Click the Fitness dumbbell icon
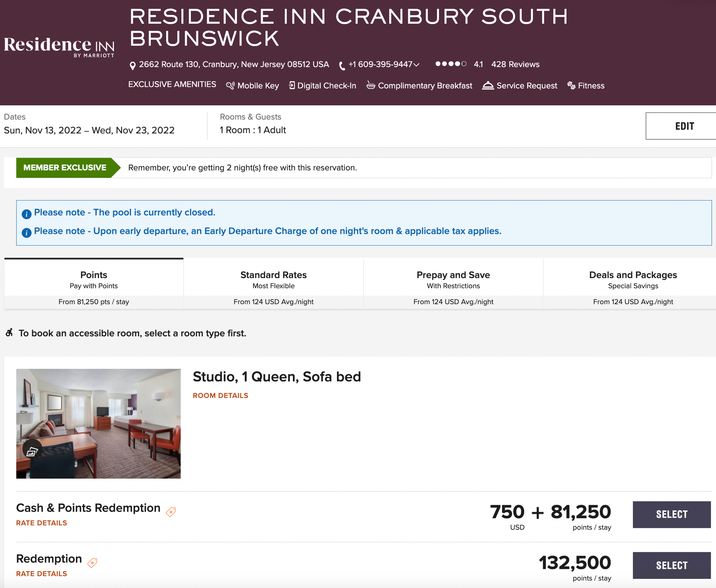The height and width of the screenshot is (588, 716). pos(571,85)
